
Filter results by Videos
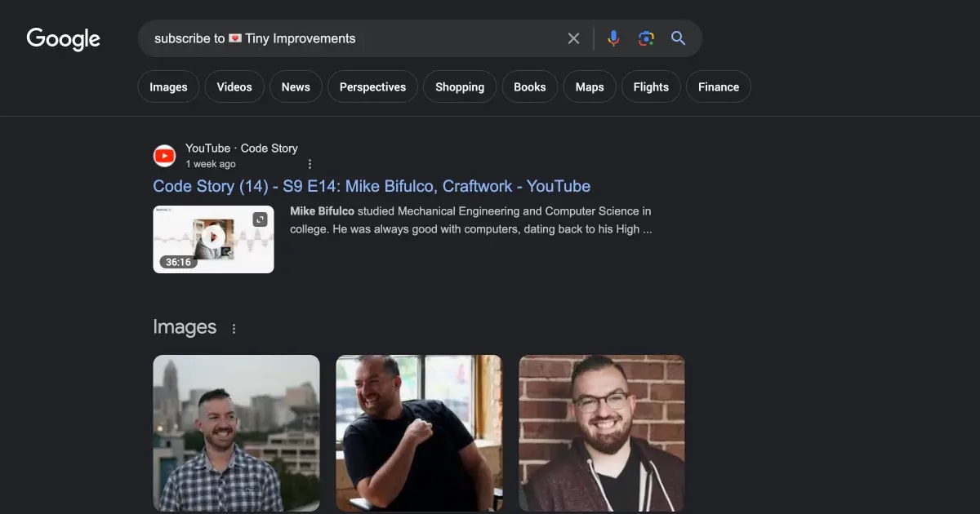pyautogui.click(x=234, y=86)
